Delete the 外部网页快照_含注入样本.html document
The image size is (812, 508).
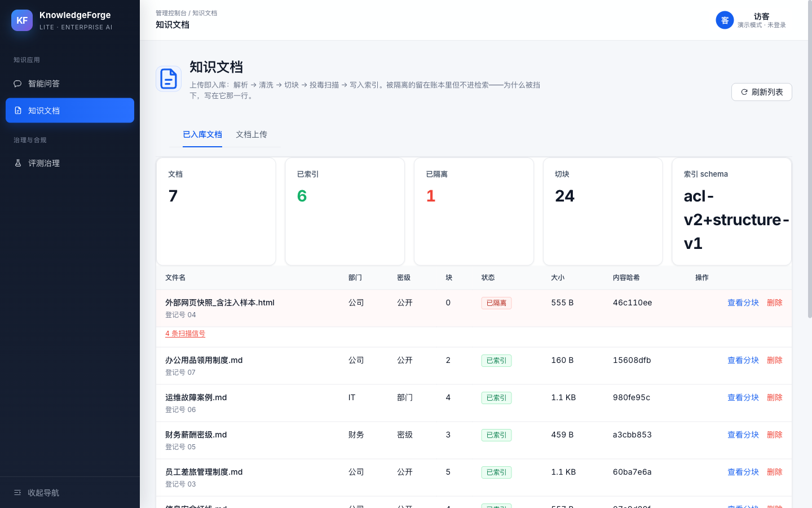775,303
